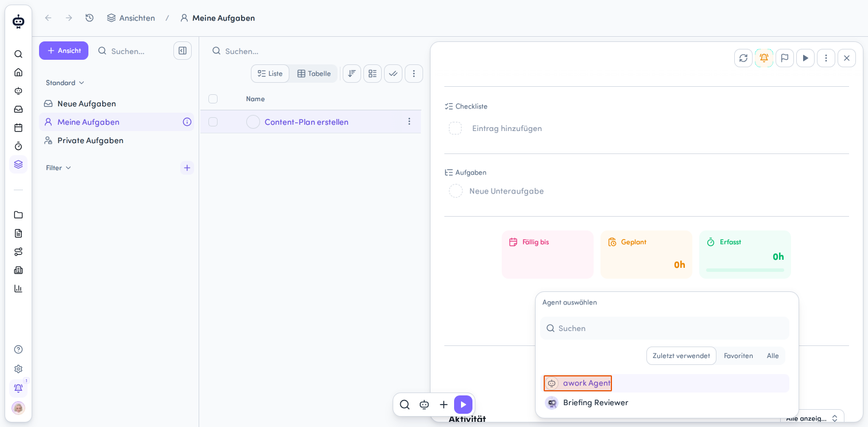This screenshot has width=868, height=427.
Task: Open the Private Aufgaben view
Action: 117,140
